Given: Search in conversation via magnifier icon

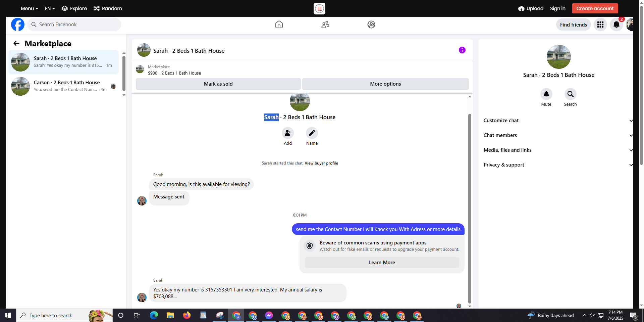Looking at the screenshot, I should 571,94.
